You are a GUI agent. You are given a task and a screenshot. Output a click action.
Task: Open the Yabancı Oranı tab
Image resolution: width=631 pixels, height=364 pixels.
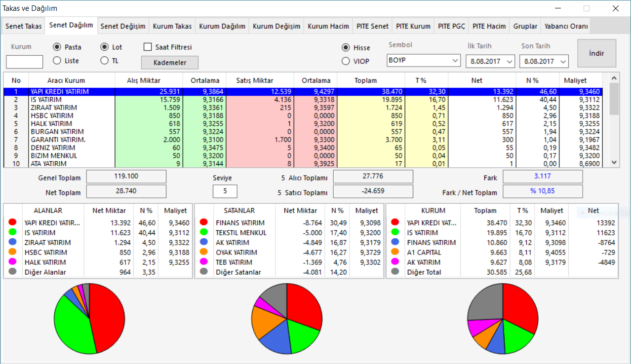point(565,26)
